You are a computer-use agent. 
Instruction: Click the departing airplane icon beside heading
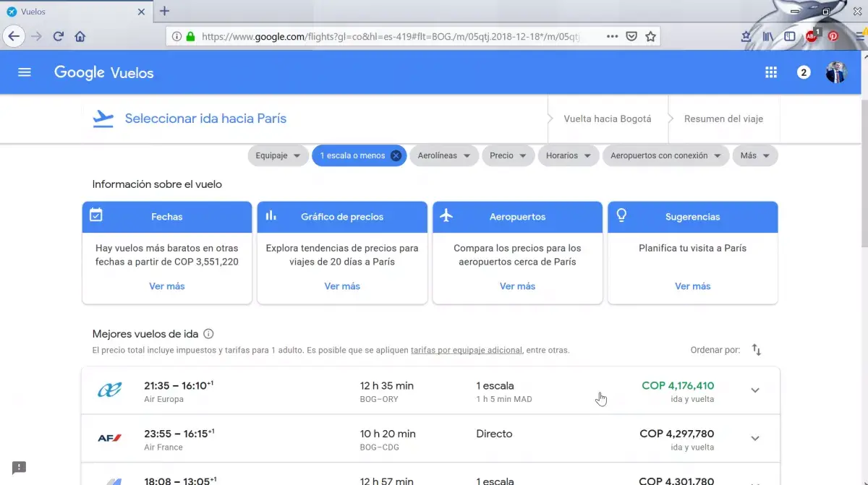click(x=103, y=119)
